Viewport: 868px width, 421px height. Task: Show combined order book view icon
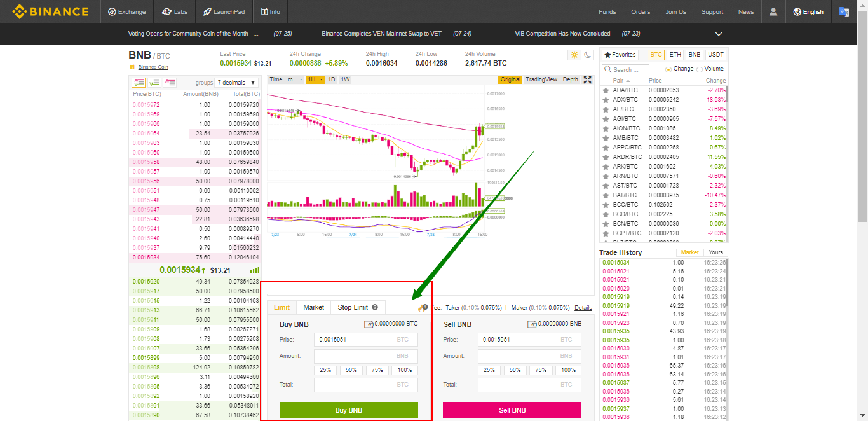pos(139,83)
